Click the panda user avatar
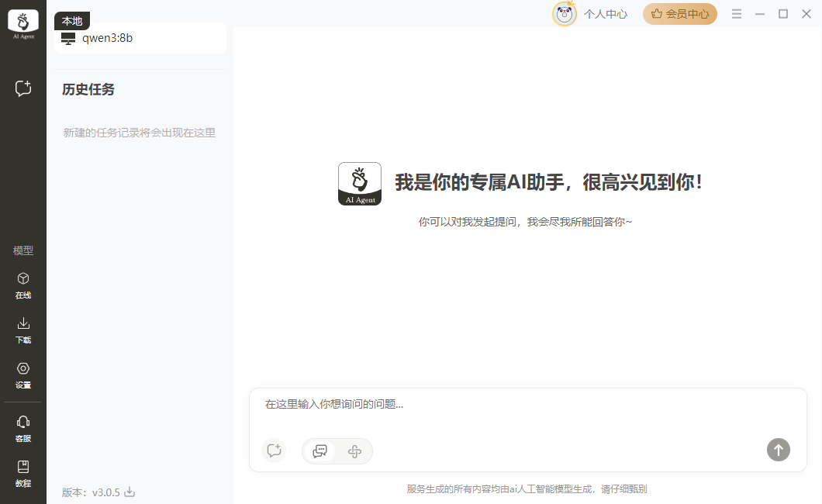822x504 pixels. pos(565,14)
